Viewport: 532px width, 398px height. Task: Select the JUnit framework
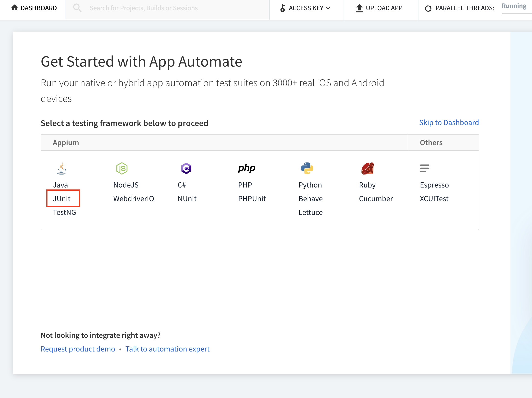click(x=62, y=199)
